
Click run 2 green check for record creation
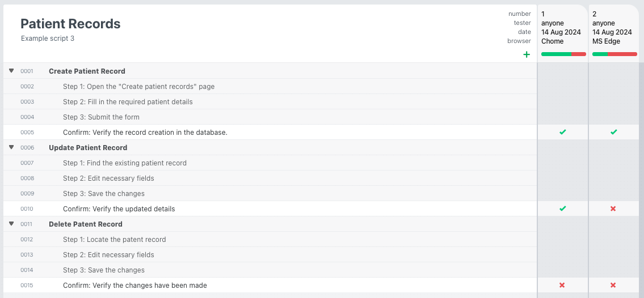pos(613,132)
